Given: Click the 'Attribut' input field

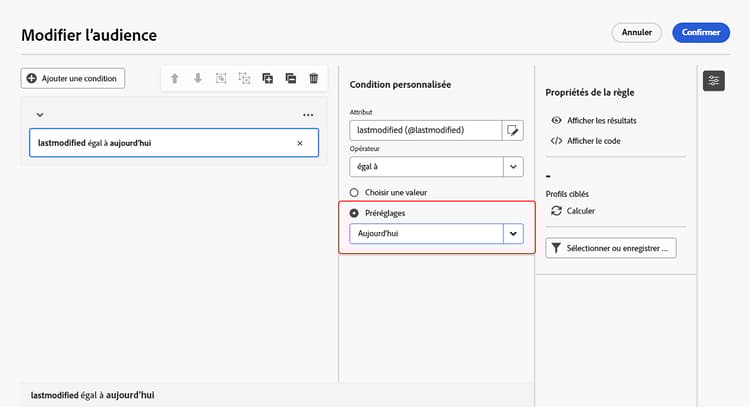Looking at the screenshot, I should click(425, 130).
